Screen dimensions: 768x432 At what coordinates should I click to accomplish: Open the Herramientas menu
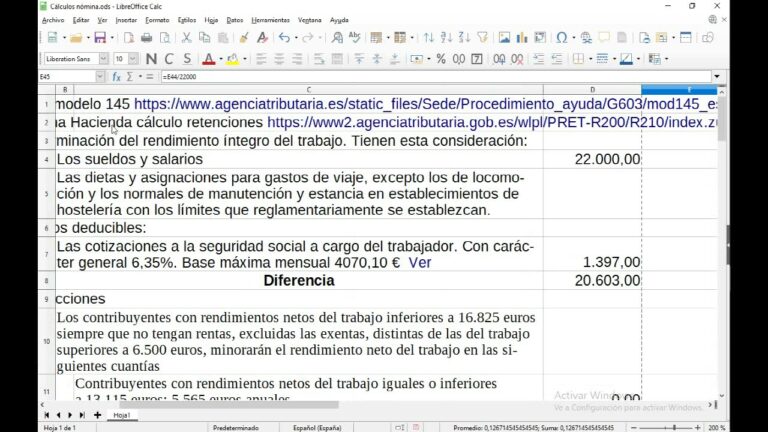pos(270,20)
